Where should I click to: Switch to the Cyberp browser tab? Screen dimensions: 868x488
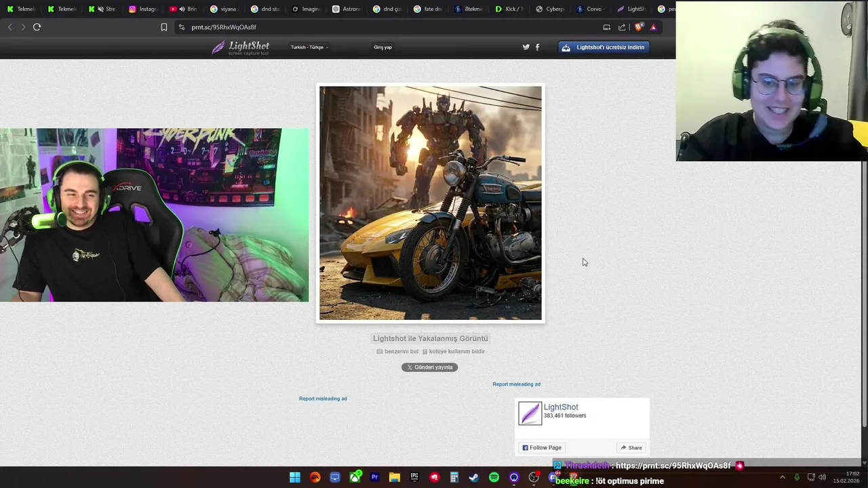[x=549, y=9]
